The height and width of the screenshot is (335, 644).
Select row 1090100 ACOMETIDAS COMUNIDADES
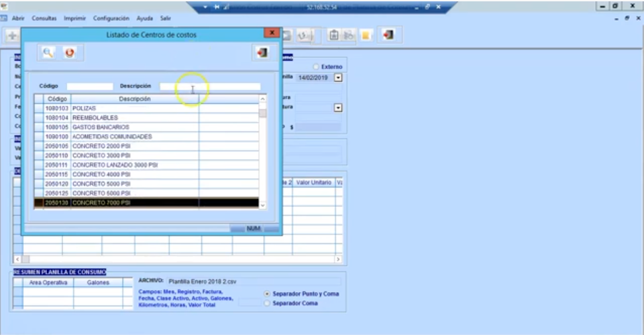click(x=147, y=137)
